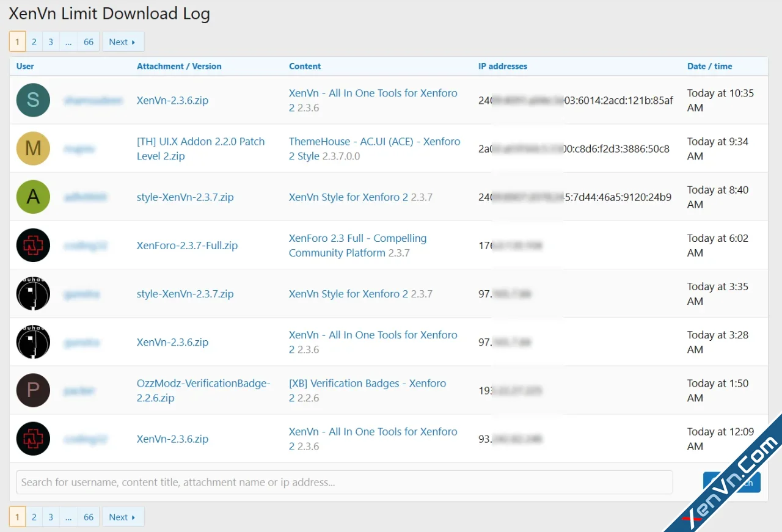Open style-XenVn-2.3.7.zip in the 8:40 AM row
Screen dimensions: 782x532
(185, 197)
